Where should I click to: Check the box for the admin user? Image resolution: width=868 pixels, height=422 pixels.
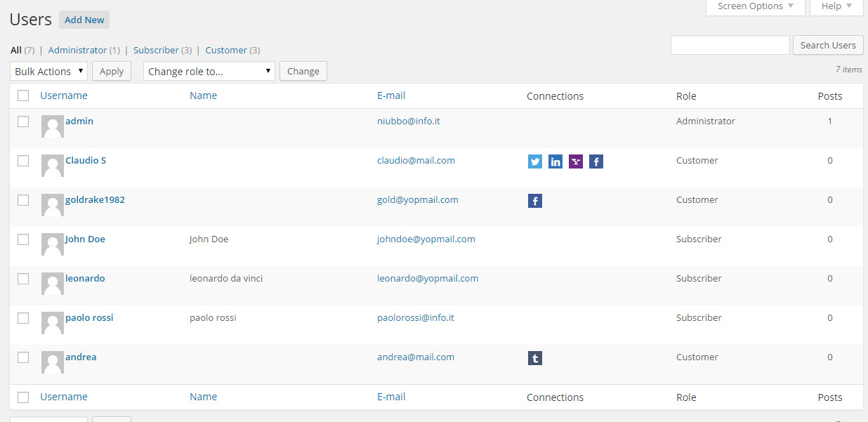23,121
